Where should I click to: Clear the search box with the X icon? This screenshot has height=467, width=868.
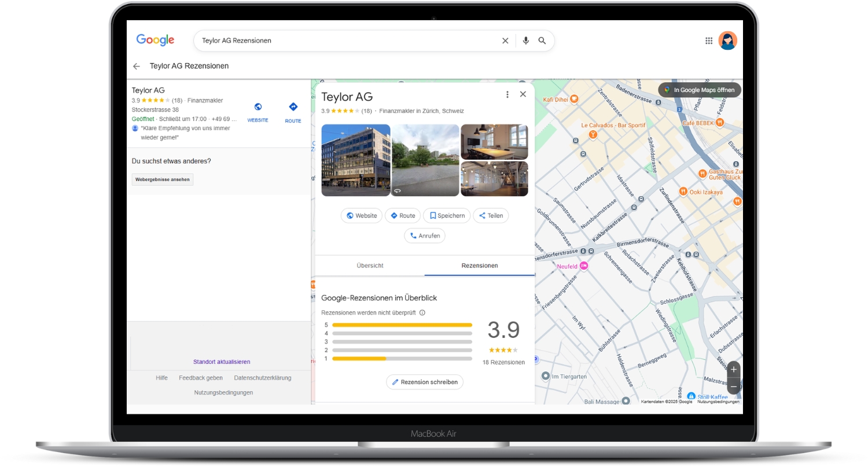pyautogui.click(x=505, y=41)
